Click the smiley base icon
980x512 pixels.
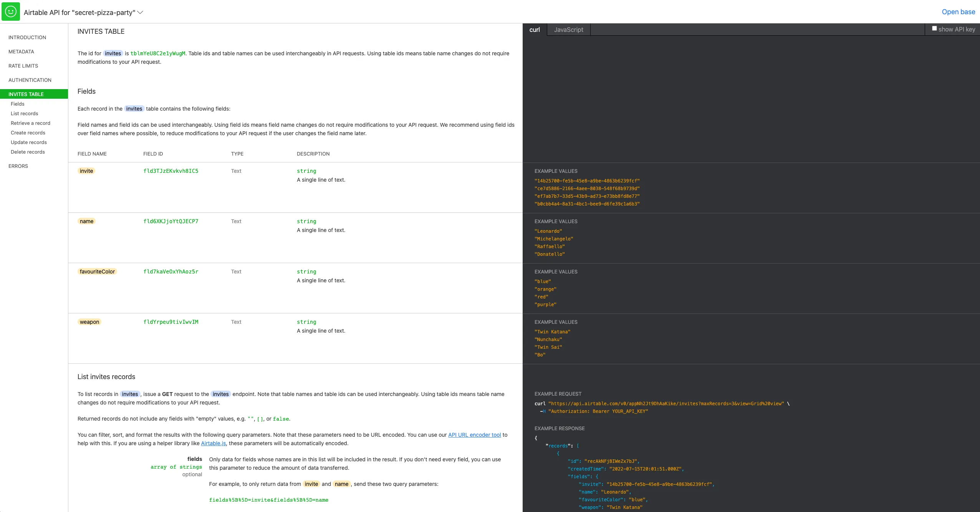[x=11, y=11]
